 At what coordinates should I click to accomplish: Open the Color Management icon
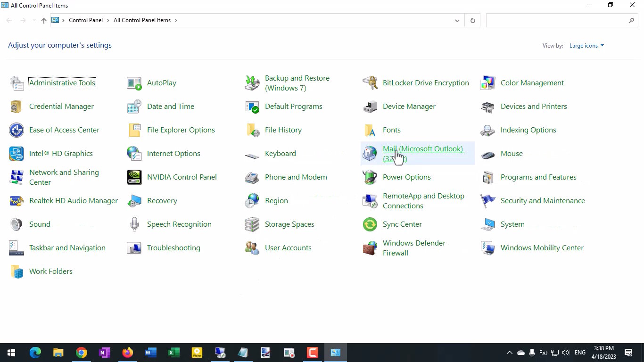click(x=488, y=83)
